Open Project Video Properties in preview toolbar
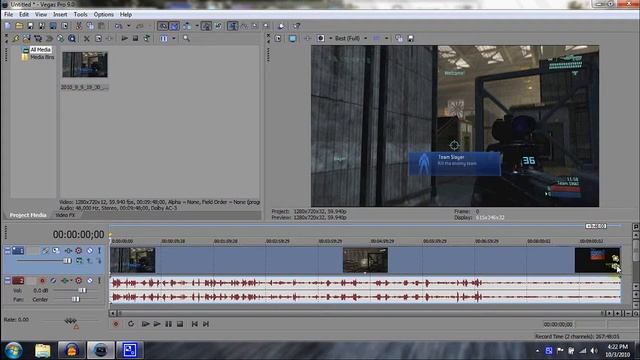Viewport: 640px width, 360px height. [278, 38]
